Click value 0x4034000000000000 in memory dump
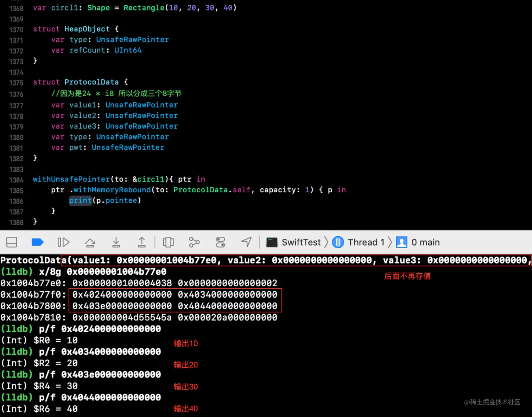Screen dimensions: 532x417 click(x=227, y=294)
